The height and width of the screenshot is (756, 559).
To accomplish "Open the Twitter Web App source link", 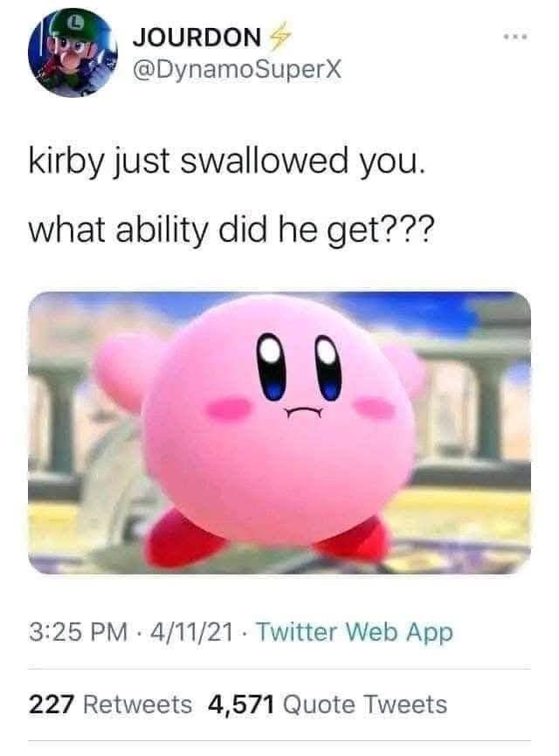I will pos(355,632).
